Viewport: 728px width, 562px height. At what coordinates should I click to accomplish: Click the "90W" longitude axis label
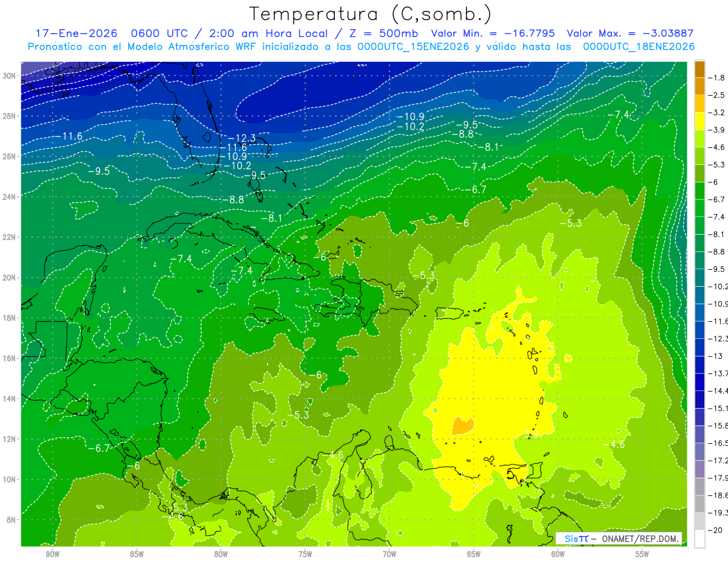pos(52,554)
